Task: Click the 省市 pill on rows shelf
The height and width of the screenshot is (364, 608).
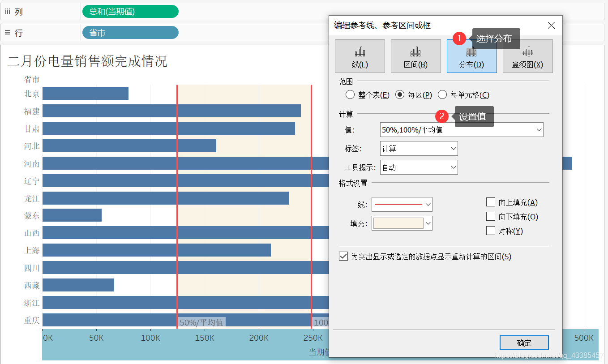Action: coord(130,33)
